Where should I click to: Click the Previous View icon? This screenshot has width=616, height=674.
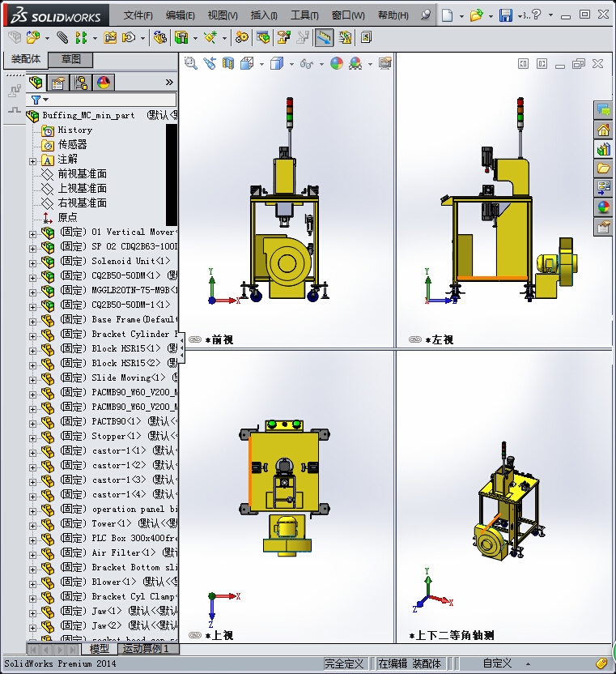(x=210, y=64)
